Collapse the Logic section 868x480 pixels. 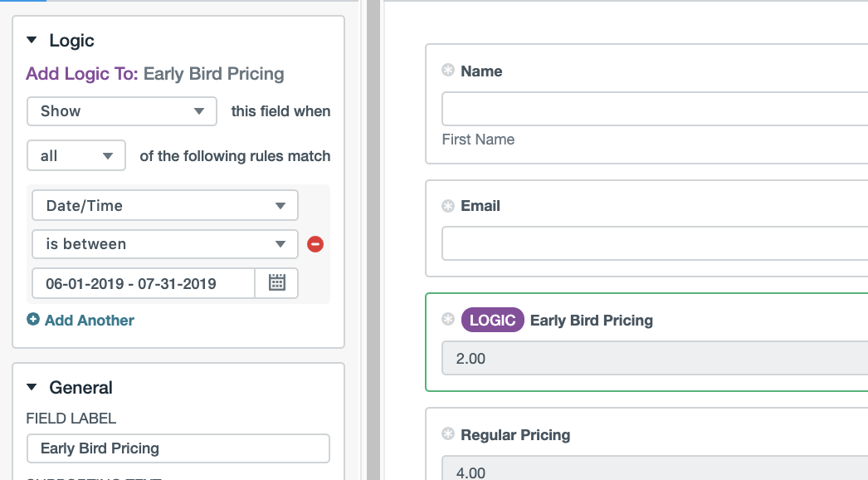point(32,40)
